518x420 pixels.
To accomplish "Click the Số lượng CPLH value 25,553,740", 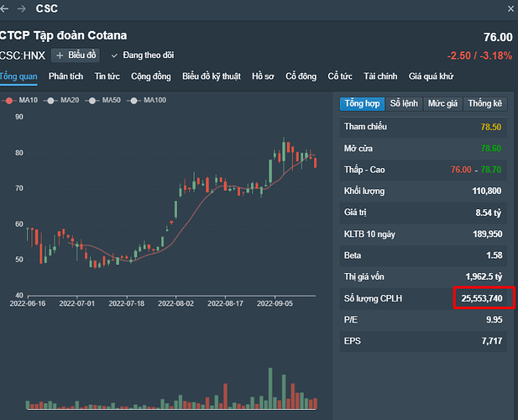I will coord(481,297).
